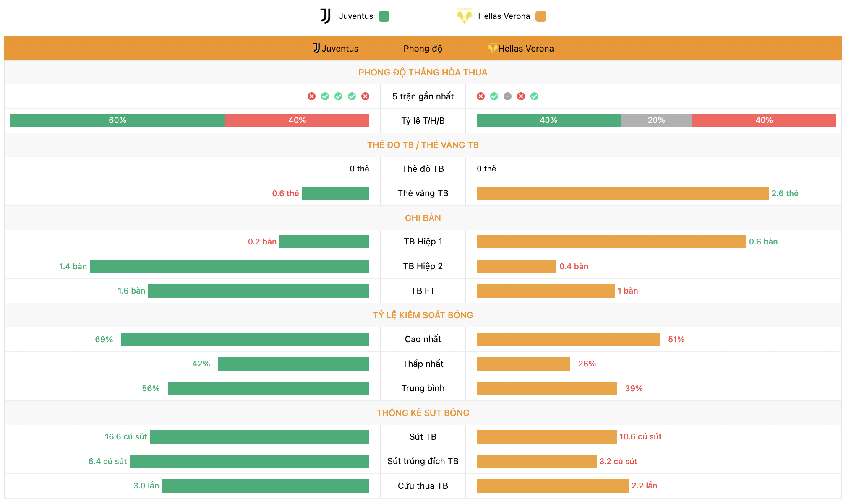Click the Sút trúng đích TB label
Image resolution: width=846 pixels, height=504 pixels.
(423, 461)
